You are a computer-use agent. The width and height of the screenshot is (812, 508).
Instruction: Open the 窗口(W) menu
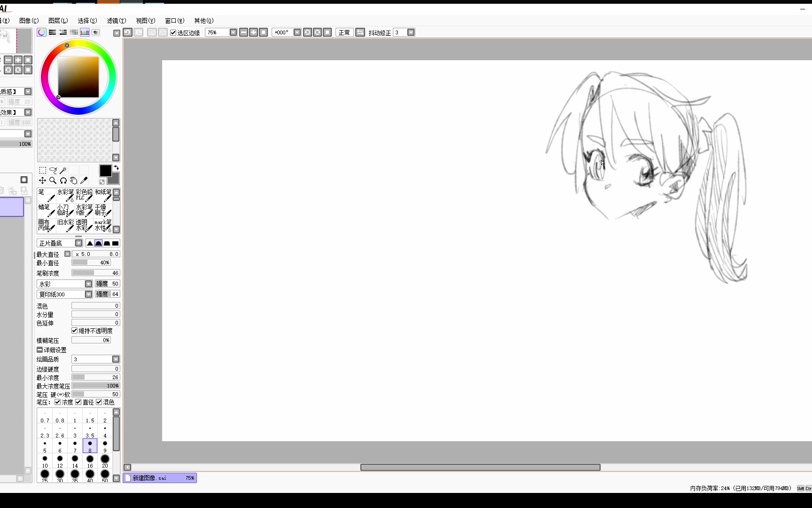[x=174, y=21]
